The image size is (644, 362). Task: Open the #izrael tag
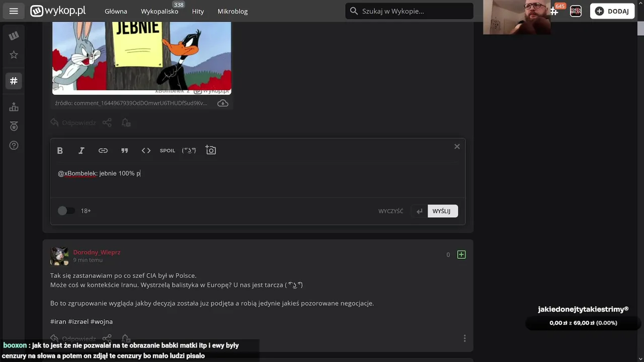[x=78, y=321]
